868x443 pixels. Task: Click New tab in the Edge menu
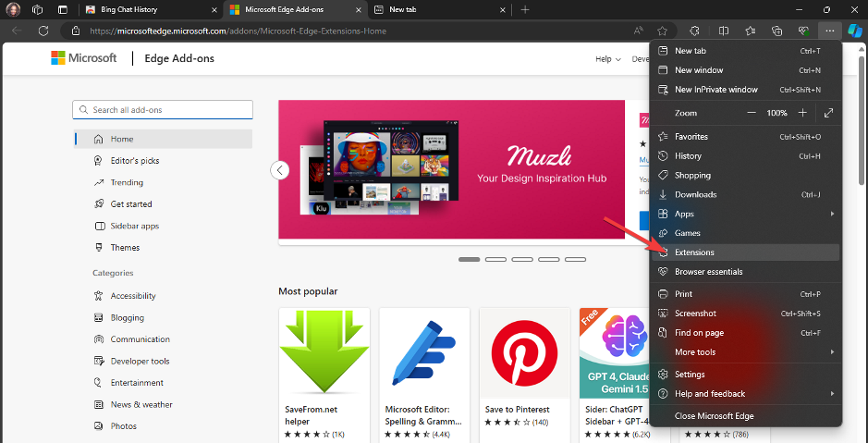(x=746, y=51)
